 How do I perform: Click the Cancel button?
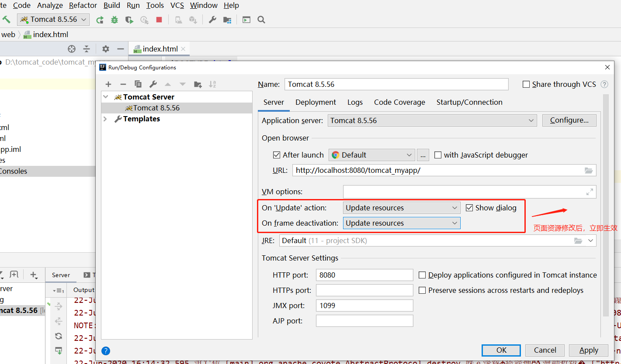tap(545, 350)
